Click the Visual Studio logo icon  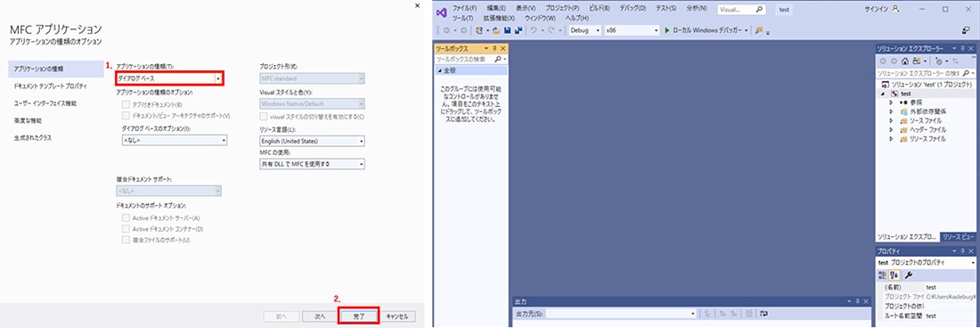click(x=441, y=12)
